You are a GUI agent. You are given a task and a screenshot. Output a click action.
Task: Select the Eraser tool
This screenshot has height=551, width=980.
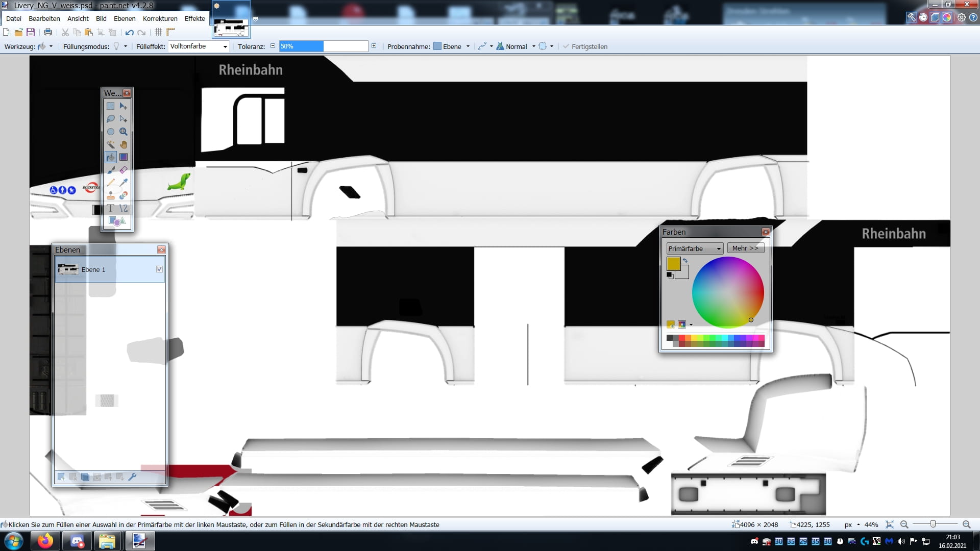pyautogui.click(x=124, y=170)
